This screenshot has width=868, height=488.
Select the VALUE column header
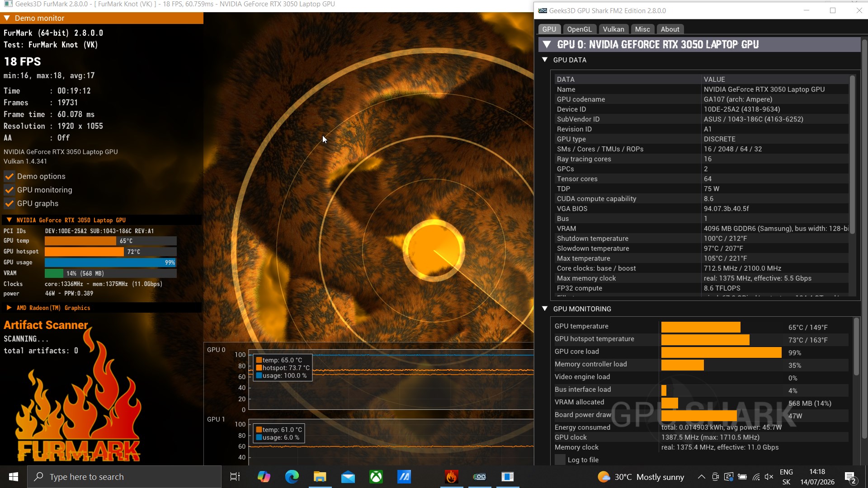click(714, 79)
